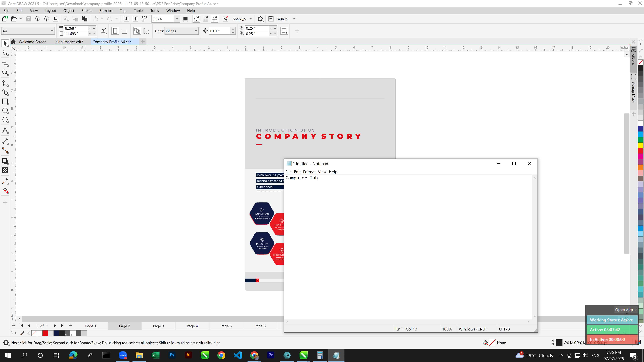Expand the Open file dropdown arrow
The width and height of the screenshot is (644, 362).
tap(20, 19)
